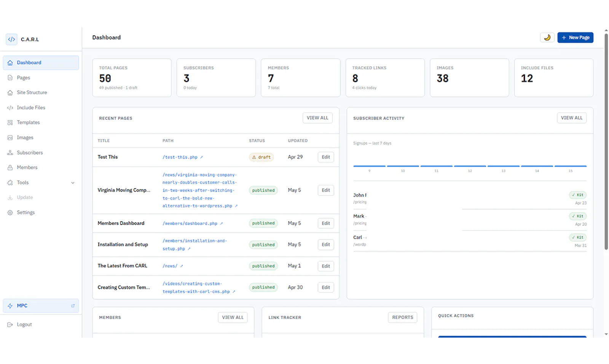The width and height of the screenshot is (609, 364).
Task: Edit the Installation and Setup page
Action: pos(326,245)
